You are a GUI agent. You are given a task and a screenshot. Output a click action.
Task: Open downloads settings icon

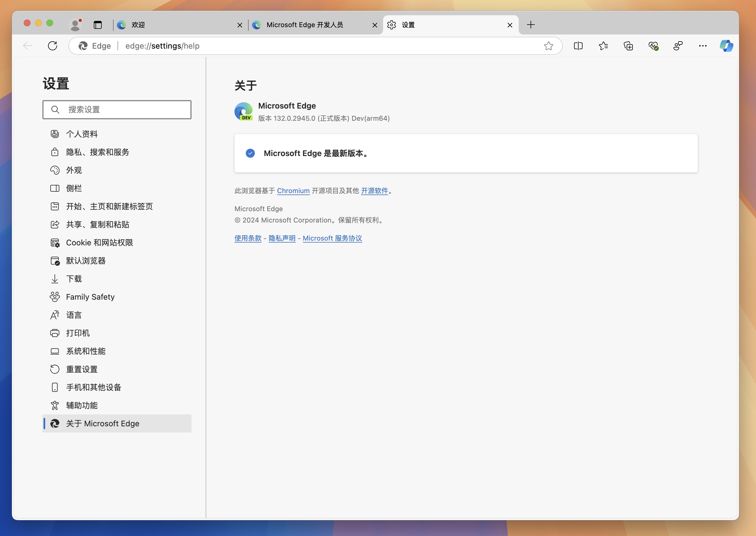pyautogui.click(x=55, y=279)
